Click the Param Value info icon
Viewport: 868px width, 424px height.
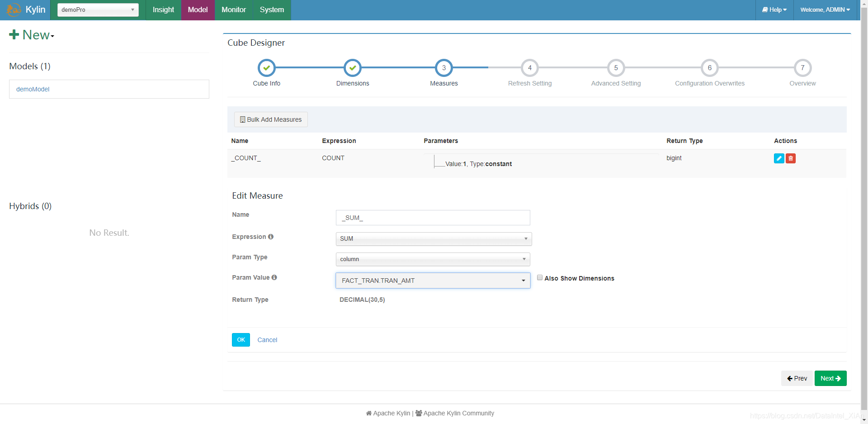click(274, 277)
